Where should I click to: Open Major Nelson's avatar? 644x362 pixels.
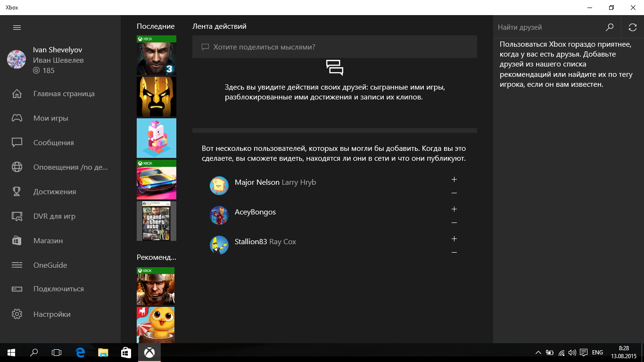coord(219,186)
